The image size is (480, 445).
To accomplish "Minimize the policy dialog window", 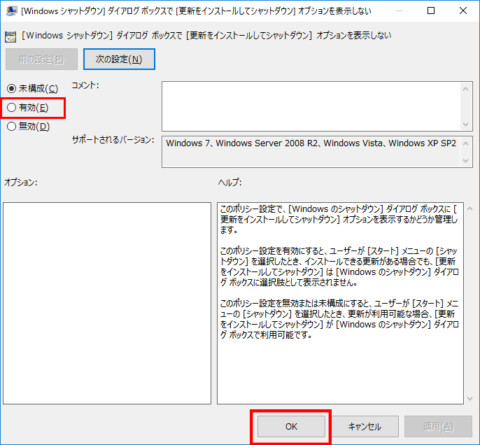I will 399,11.
